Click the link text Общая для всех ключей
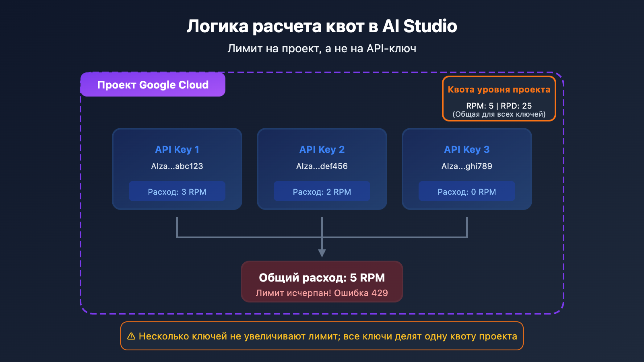The height and width of the screenshot is (362, 644). [499, 114]
